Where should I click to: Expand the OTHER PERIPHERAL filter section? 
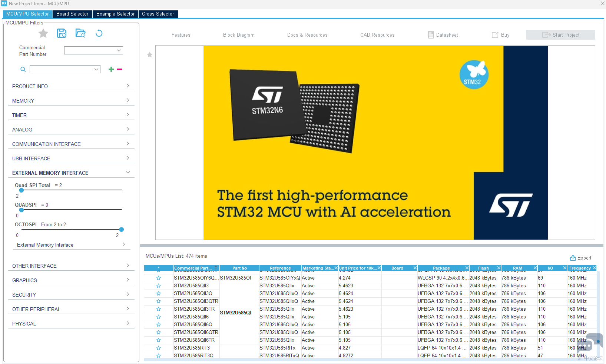pos(71,309)
